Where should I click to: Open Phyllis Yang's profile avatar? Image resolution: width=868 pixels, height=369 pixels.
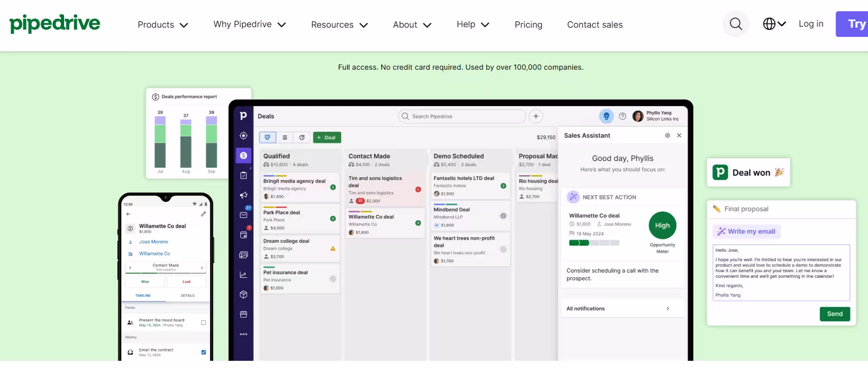pyautogui.click(x=638, y=116)
